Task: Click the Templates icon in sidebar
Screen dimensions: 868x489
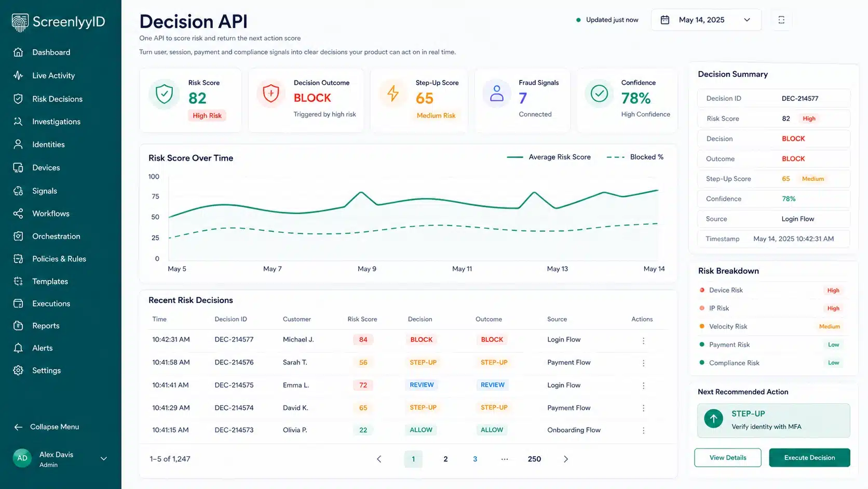Action: [18, 281]
